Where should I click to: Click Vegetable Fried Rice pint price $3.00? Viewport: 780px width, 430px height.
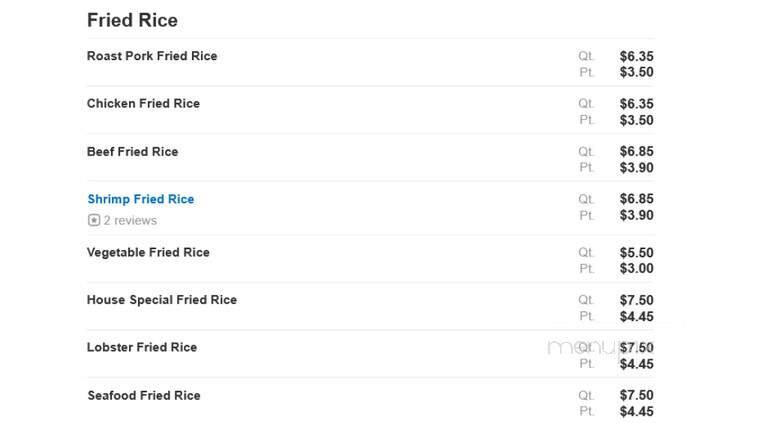click(x=636, y=268)
